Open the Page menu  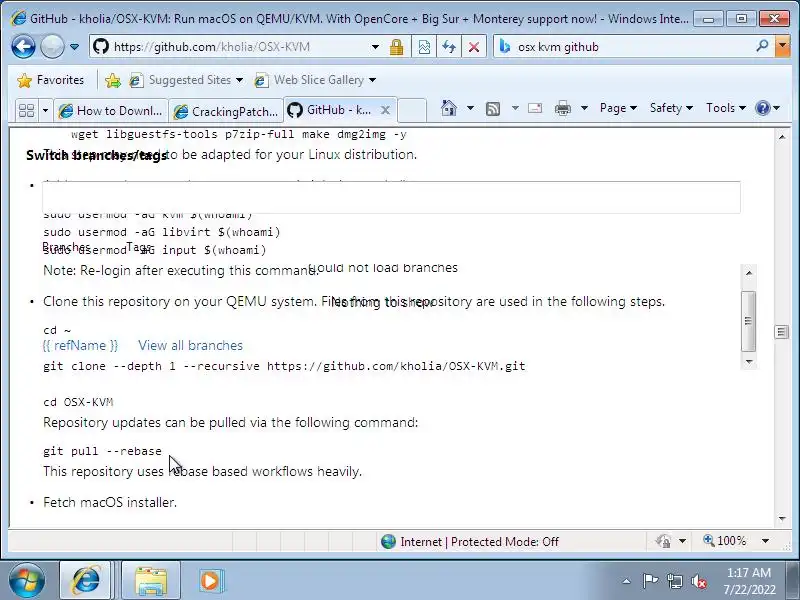(x=618, y=108)
